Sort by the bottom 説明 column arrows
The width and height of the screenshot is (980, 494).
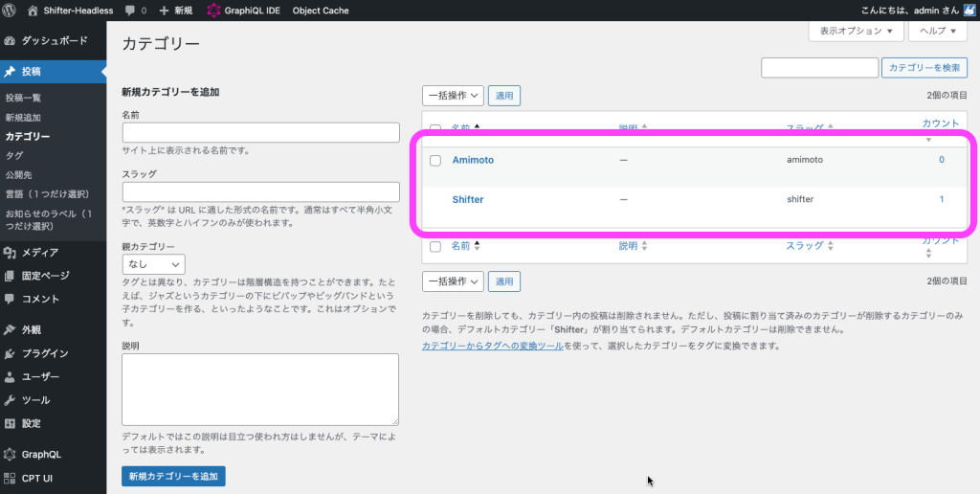pos(644,246)
